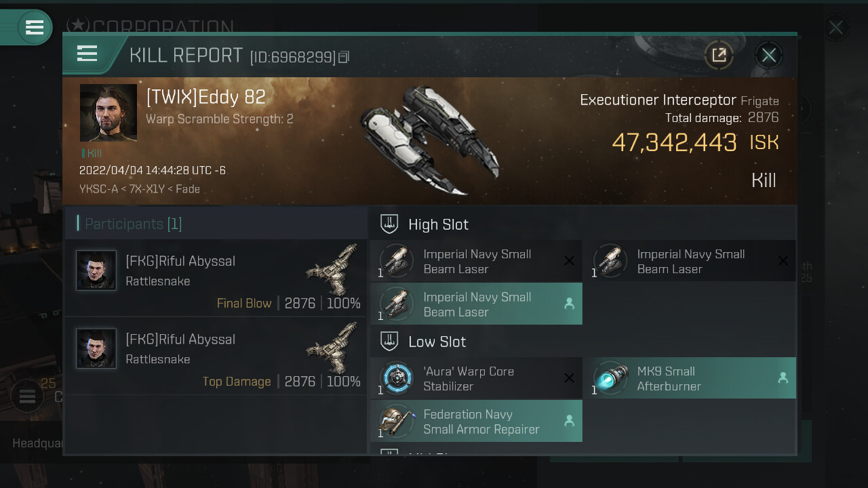The width and height of the screenshot is (868, 488).
Task: Open the Final Blow Riful Abyssal entry
Action: (216, 278)
